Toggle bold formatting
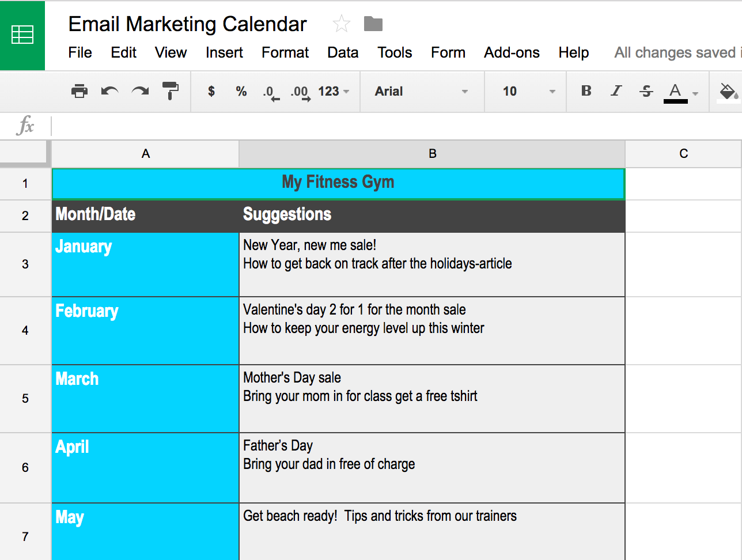This screenshot has width=742, height=560. [586, 91]
